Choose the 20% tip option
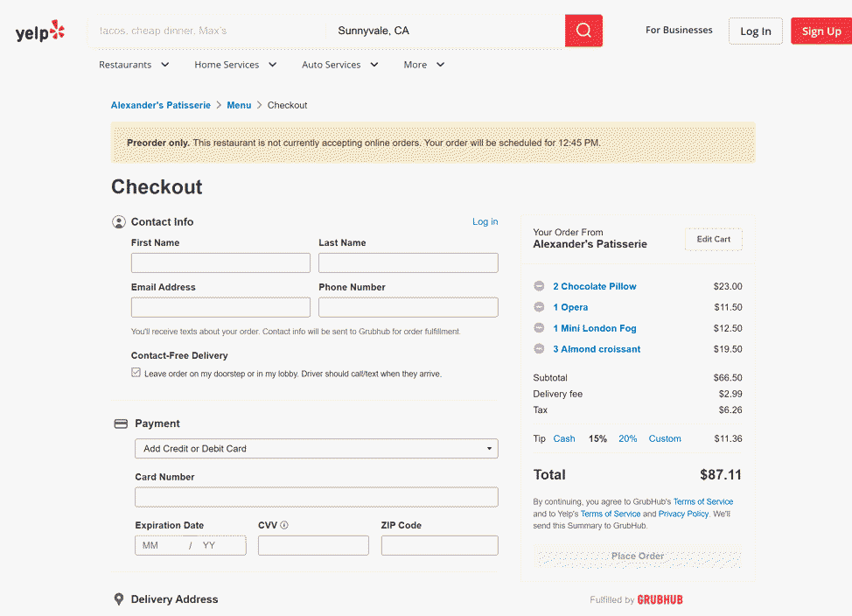The height and width of the screenshot is (616, 852). [x=627, y=439]
